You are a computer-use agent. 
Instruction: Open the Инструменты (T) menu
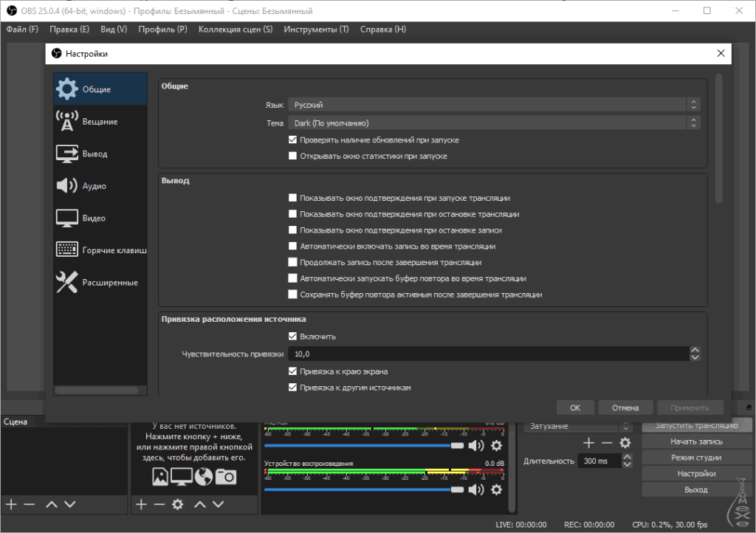(316, 30)
